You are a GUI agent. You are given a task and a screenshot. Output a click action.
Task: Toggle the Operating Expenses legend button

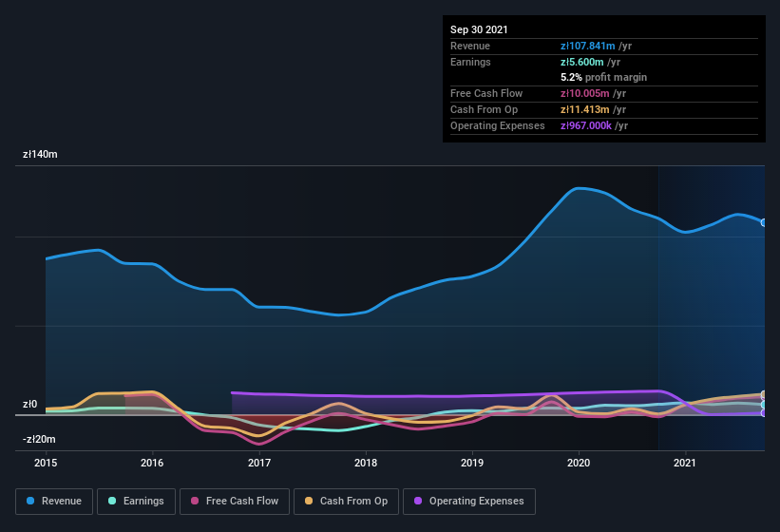click(x=469, y=502)
